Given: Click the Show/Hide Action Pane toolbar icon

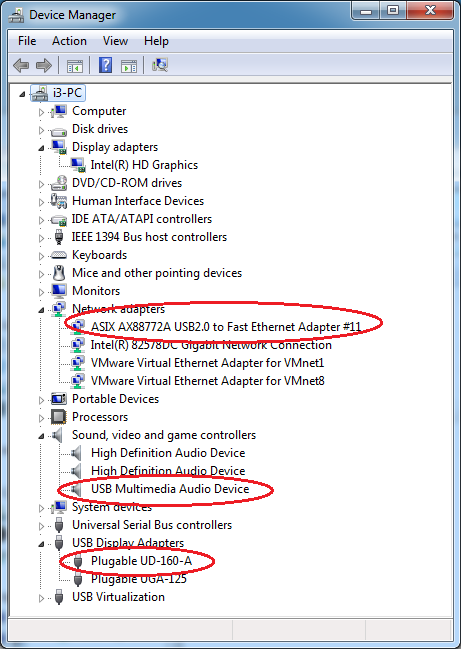Looking at the screenshot, I should click(x=129, y=66).
